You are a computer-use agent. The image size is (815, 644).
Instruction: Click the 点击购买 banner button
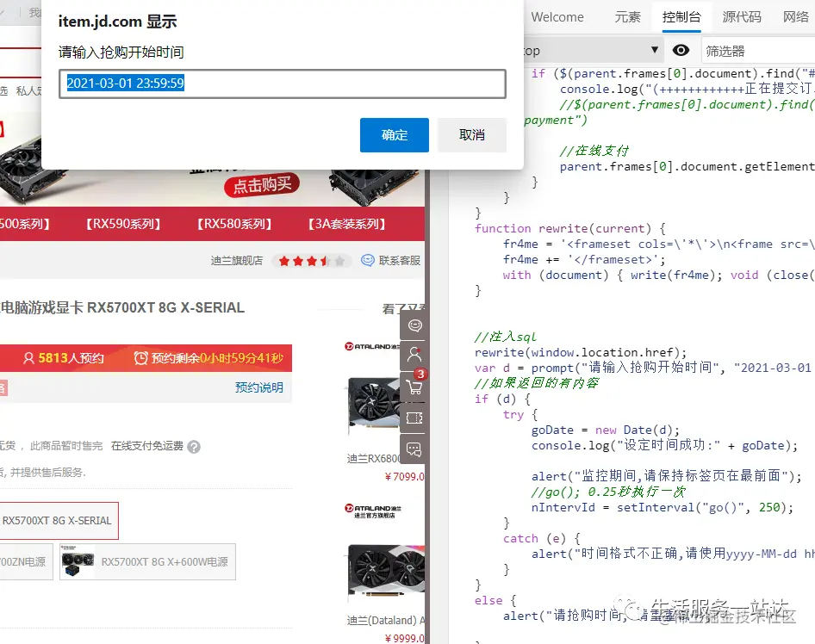click(261, 185)
